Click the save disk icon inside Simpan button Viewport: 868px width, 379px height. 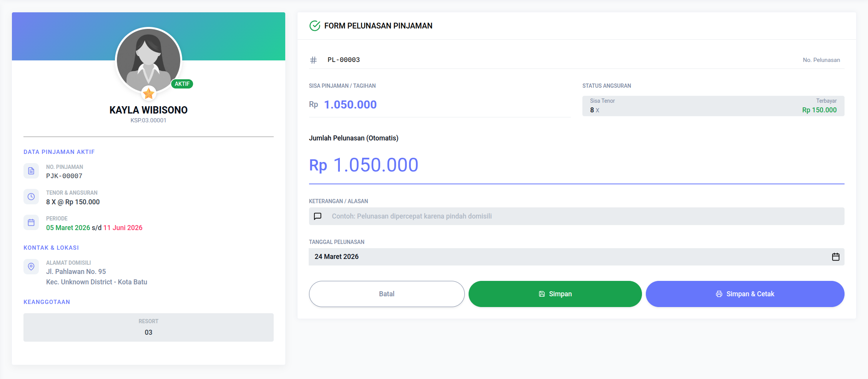point(542,293)
